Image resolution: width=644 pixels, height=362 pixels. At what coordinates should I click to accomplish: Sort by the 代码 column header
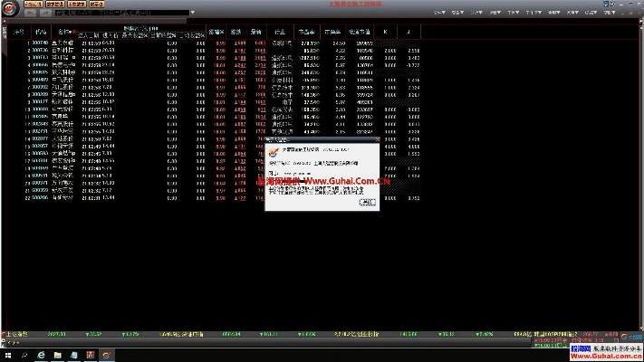[x=40, y=32]
